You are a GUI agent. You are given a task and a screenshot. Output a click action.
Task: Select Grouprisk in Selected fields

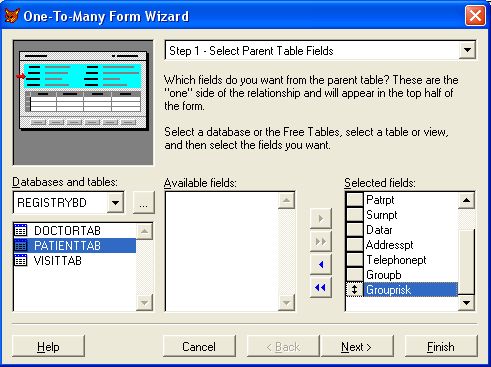pyautogui.click(x=411, y=290)
